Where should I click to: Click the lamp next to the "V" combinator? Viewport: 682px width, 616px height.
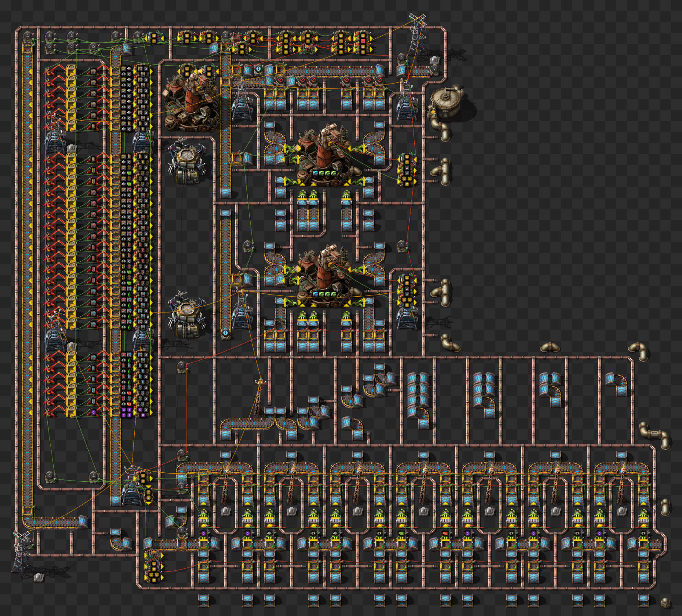(x=434, y=60)
